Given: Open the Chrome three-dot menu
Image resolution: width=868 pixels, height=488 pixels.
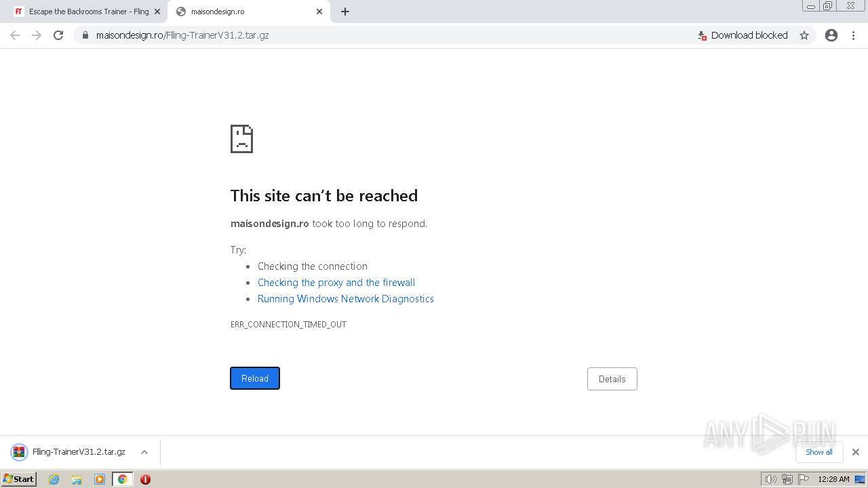Looking at the screenshot, I should (854, 35).
